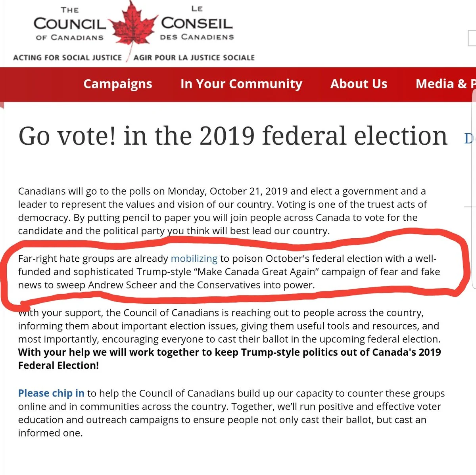Click the Le Conseil des Canadiens wordmark
The width and height of the screenshot is (476, 475).
click(197, 25)
